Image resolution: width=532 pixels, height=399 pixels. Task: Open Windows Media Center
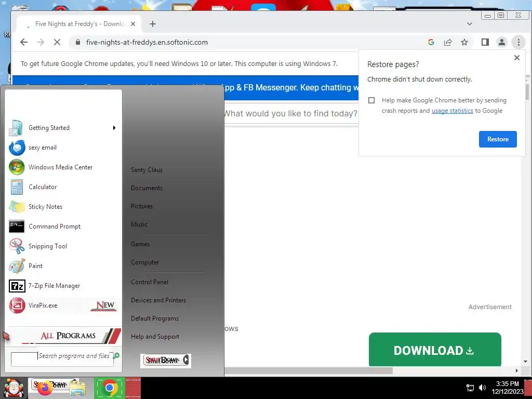tap(63, 167)
